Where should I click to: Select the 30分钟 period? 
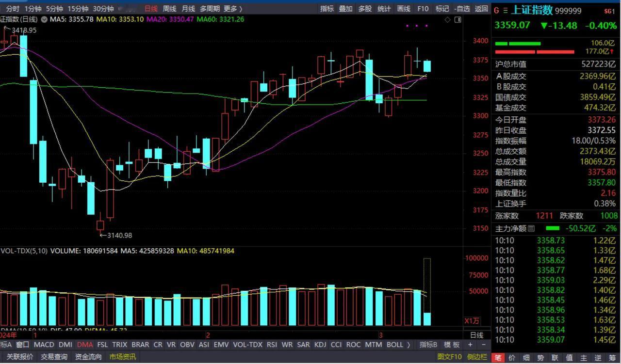coord(103,9)
